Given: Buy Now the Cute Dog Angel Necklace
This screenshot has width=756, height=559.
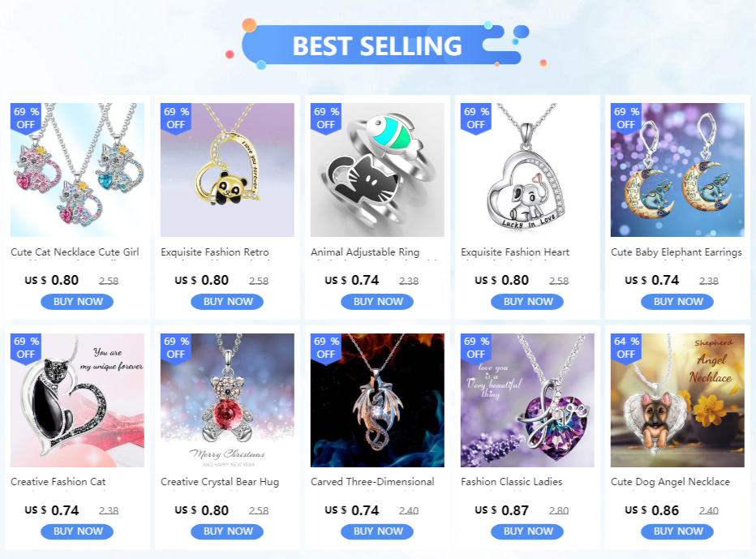Looking at the screenshot, I should [x=677, y=531].
